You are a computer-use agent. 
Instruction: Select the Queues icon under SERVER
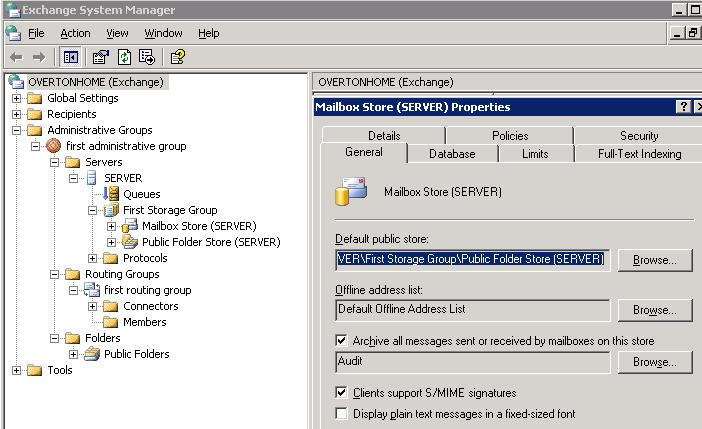pyautogui.click(x=112, y=194)
